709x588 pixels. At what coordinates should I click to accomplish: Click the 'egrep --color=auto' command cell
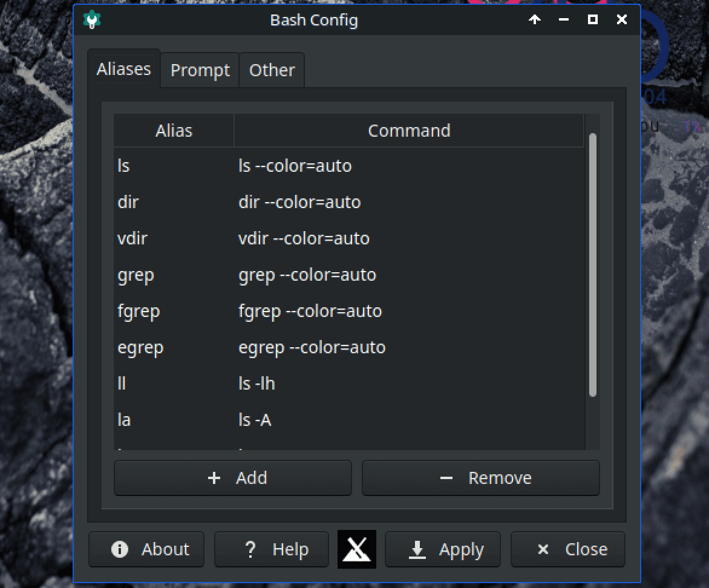tap(409, 347)
